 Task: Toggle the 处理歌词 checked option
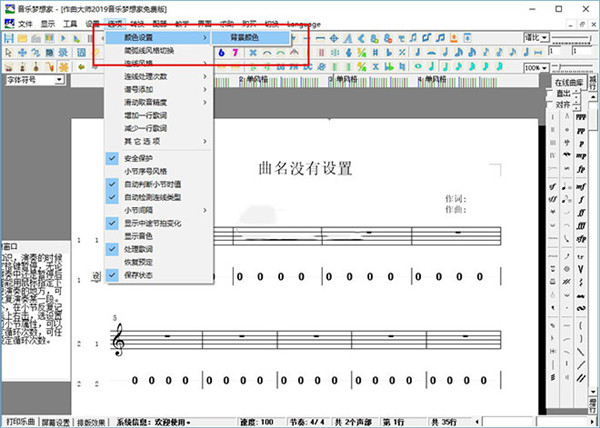point(140,249)
